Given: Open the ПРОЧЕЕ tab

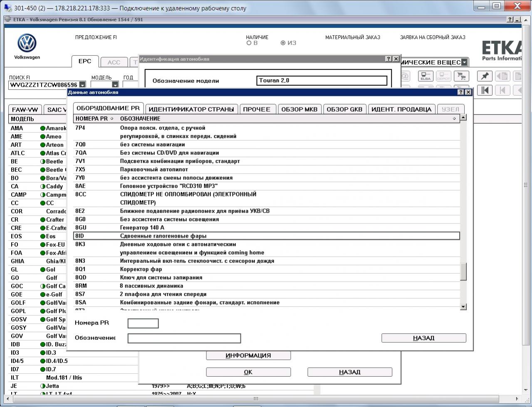Looking at the screenshot, I should pyautogui.click(x=257, y=109).
